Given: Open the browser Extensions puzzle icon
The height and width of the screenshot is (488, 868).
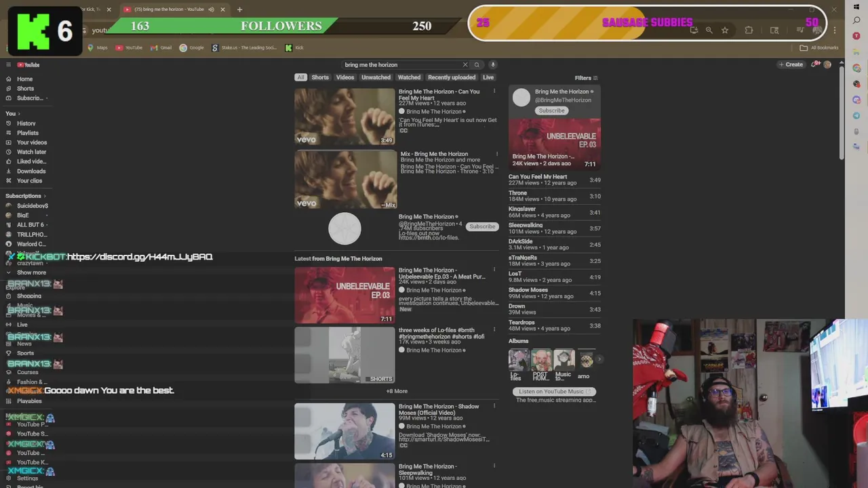Looking at the screenshot, I should 749,30.
